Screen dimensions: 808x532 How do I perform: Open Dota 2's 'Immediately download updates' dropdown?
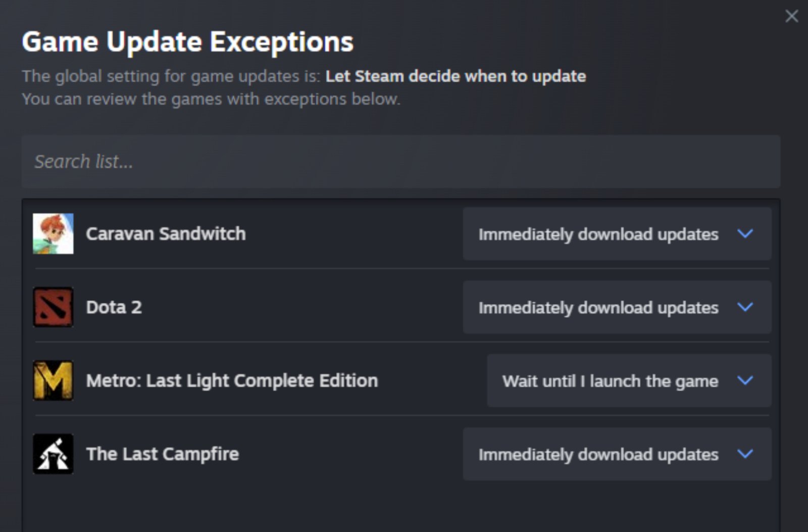[616, 307]
